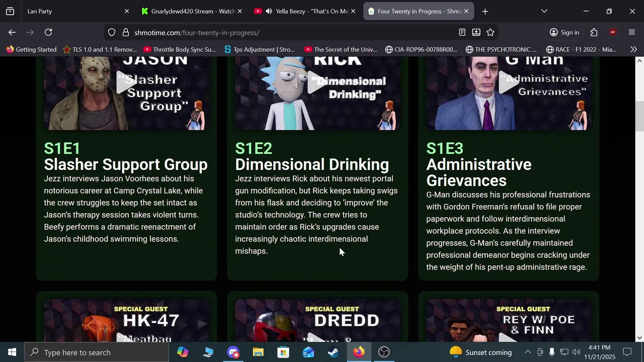The width and height of the screenshot is (644, 362).
Task: Play the G Man Administrative Grievances video
Action: tap(509, 82)
